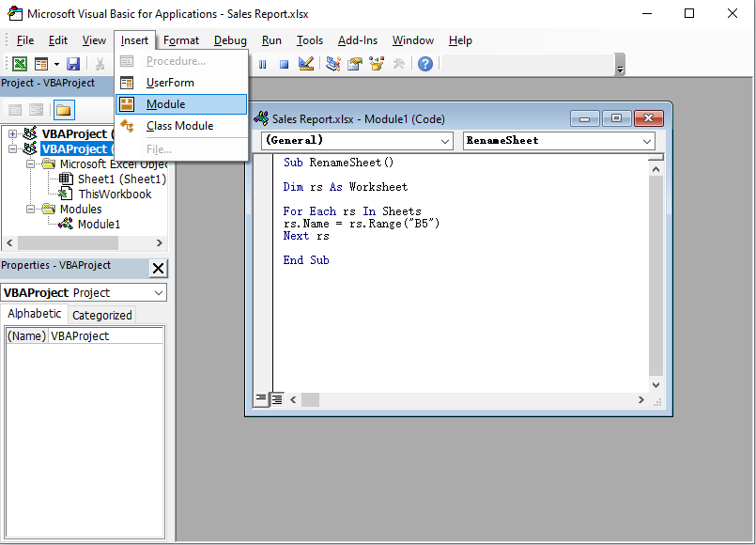756x545 pixels.
Task: Save the workbook with the floppy disk icon
Action: (x=73, y=64)
